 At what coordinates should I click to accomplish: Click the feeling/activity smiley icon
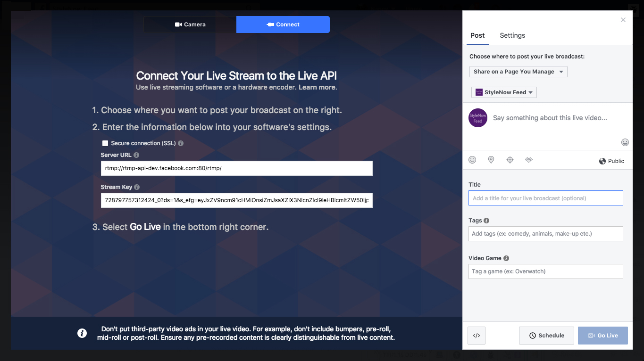click(x=472, y=160)
